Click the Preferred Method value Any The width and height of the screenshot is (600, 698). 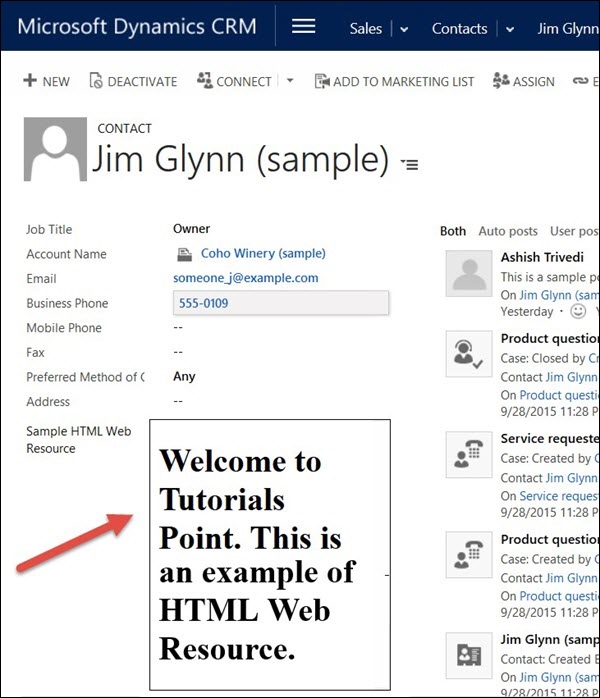point(184,377)
